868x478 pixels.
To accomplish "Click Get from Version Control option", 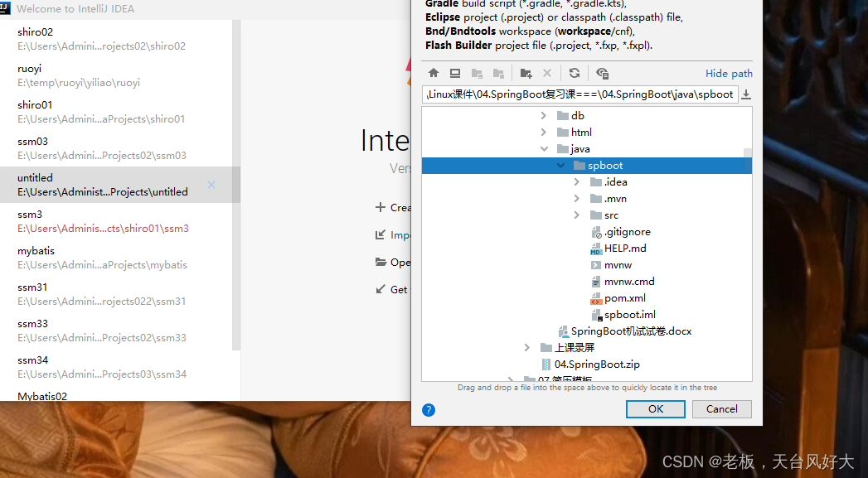I will point(393,289).
